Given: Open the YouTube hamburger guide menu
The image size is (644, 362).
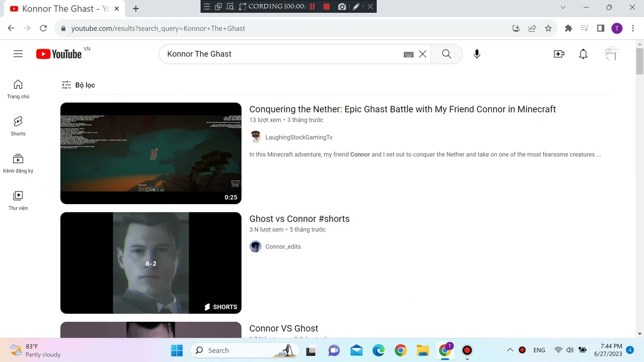Looking at the screenshot, I should [18, 54].
